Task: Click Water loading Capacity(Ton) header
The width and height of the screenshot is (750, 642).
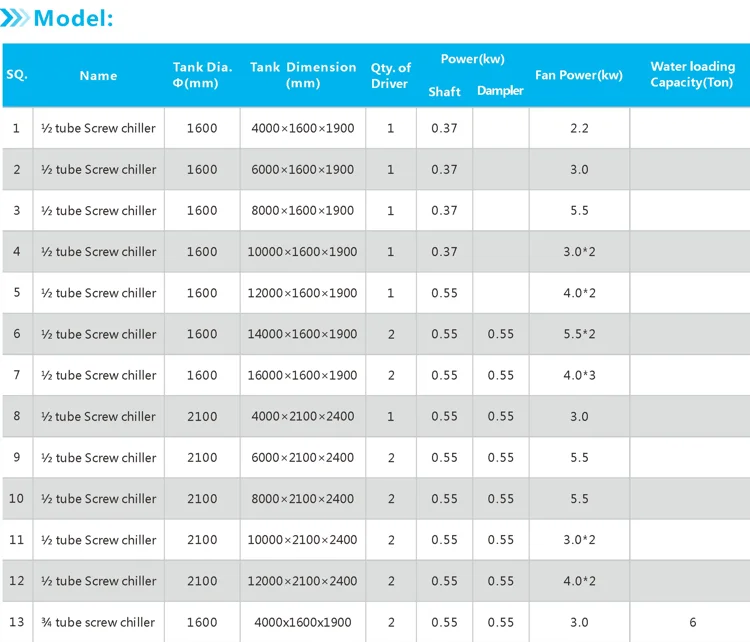Action: tap(692, 74)
